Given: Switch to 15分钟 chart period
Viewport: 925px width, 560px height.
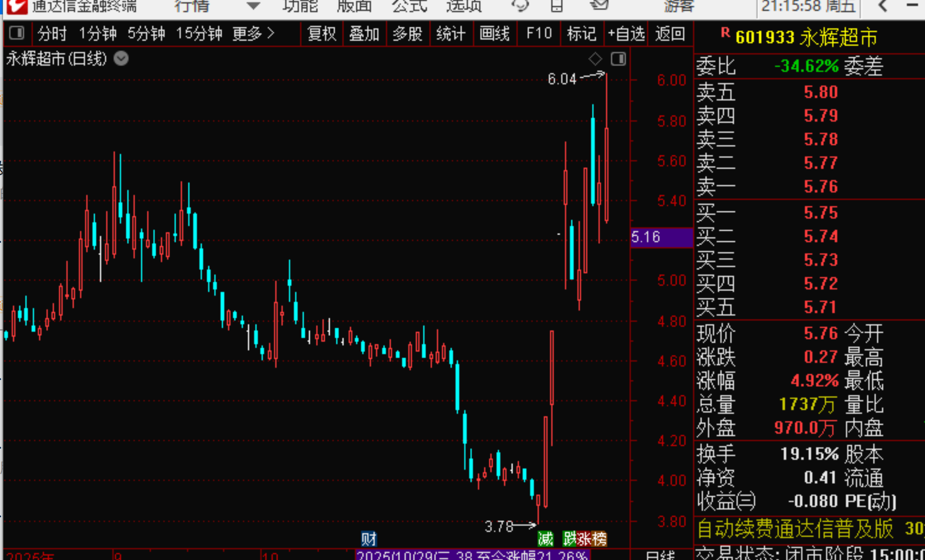Looking at the screenshot, I should (199, 34).
